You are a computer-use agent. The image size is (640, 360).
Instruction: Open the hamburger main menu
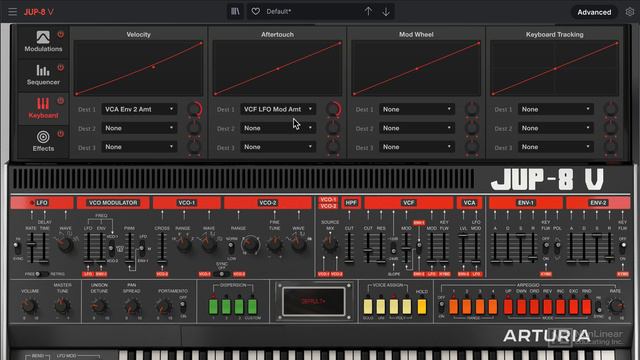click(x=13, y=12)
